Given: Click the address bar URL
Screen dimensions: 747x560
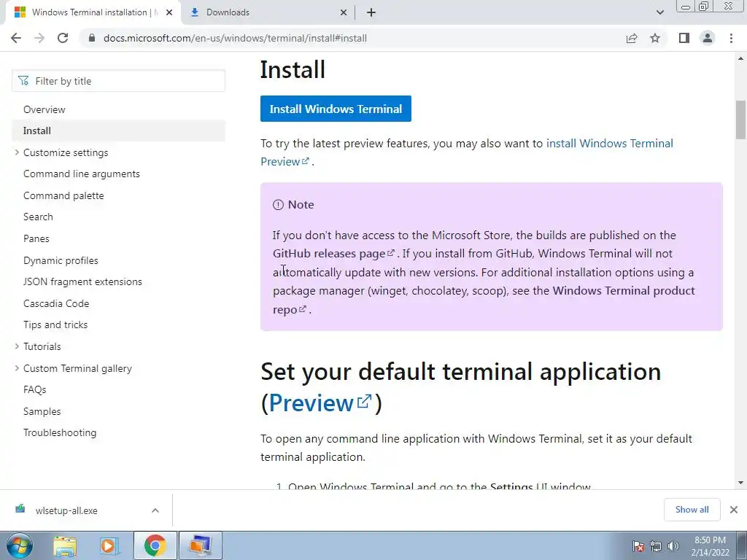Looking at the screenshot, I should [235, 38].
